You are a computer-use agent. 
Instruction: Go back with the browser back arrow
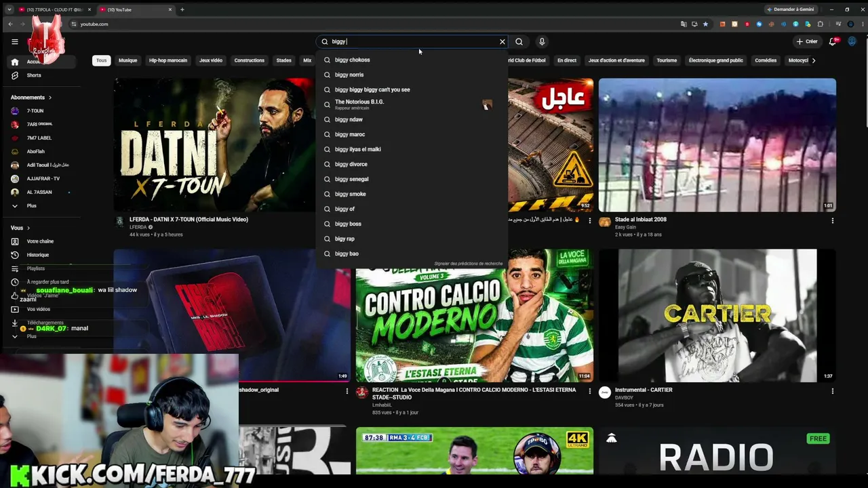[10, 24]
